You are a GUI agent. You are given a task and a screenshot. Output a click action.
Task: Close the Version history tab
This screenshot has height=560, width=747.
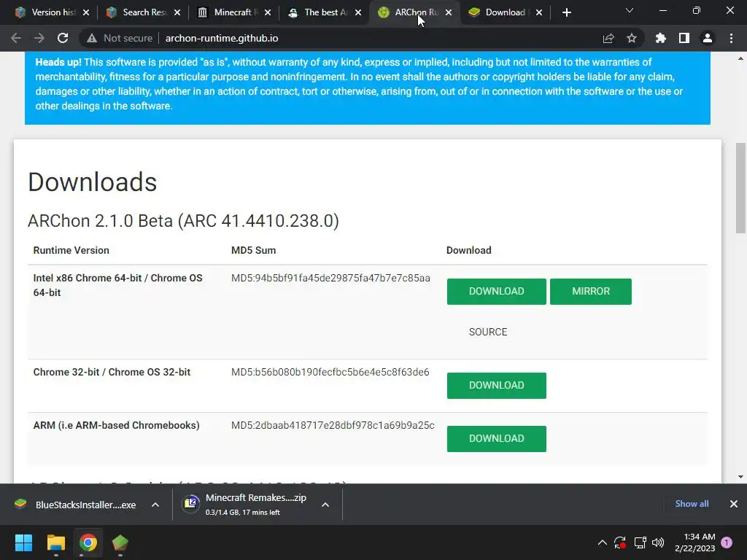coord(86,12)
